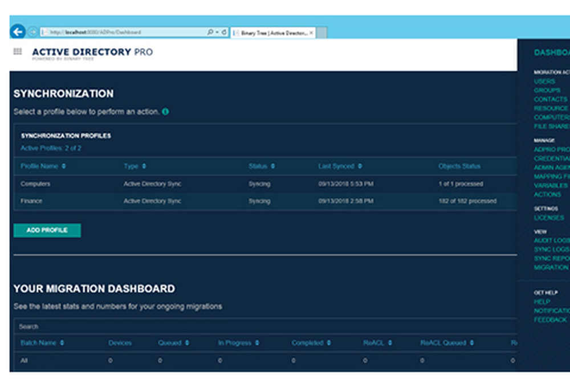Open Computers in the side menu
This screenshot has height=392, width=570.
(552, 117)
